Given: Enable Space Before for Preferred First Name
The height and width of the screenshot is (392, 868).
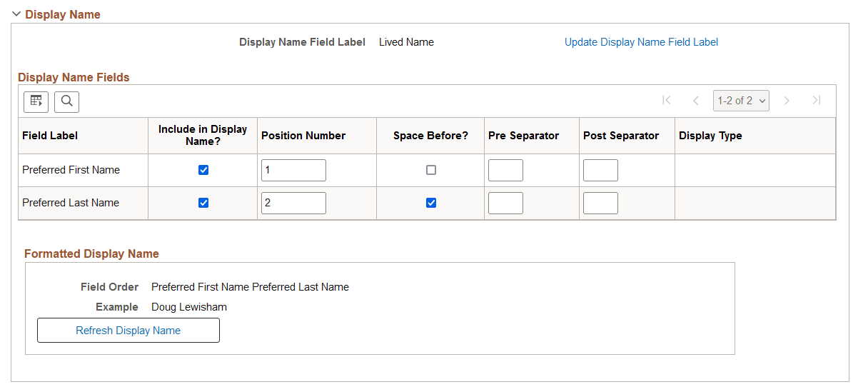Looking at the screenshot, I should tap(431, 170).
